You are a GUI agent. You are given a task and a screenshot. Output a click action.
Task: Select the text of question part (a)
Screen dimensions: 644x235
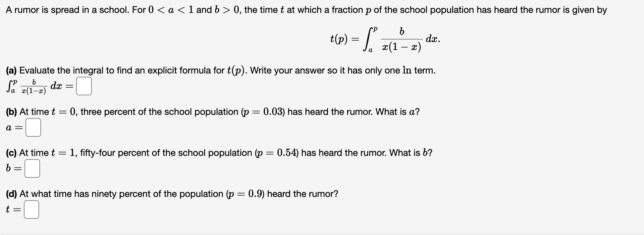(x=220, y=70)
